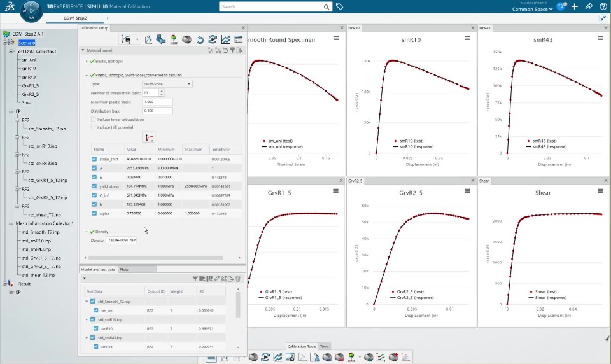Open the Swift-Voce type dropdown
The width and height of the screenshot is (611, 364).
click(x=167, y=84)
